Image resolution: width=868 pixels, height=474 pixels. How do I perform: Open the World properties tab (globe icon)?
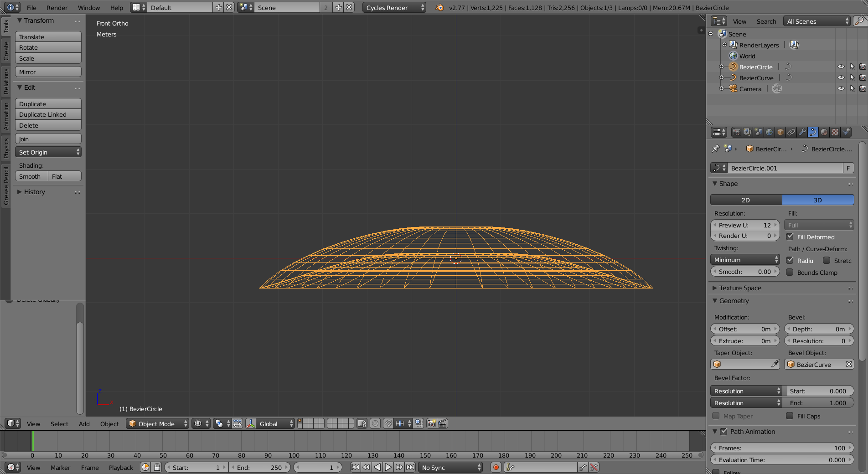pos(770,132)
